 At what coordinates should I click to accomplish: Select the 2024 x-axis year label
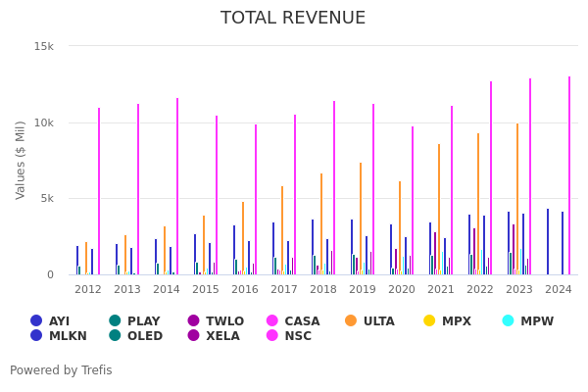pyautogui.click(x=558, y=290)
